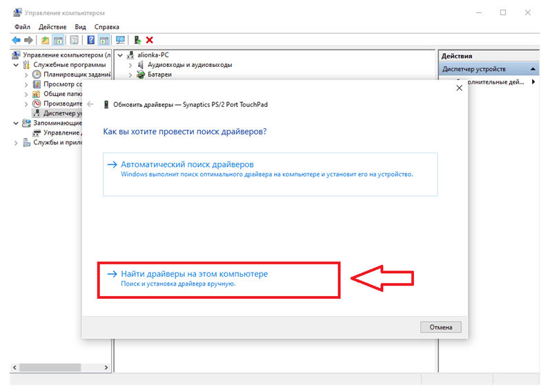Viewport: 559px width, 392px height.
Task: Choose Найти драйверы на этом компьютере
Action: 219,280
